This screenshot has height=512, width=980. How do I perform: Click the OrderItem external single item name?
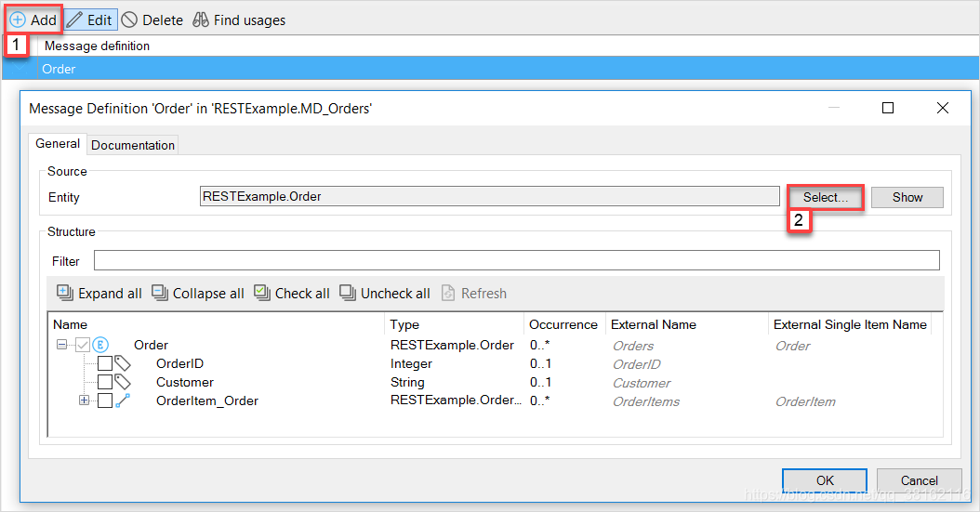(x=805, y=401)
